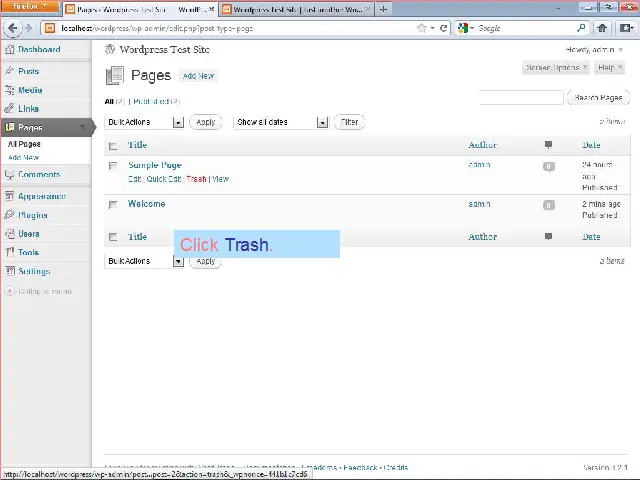Open All Pages submenu item
Viewport: 640px width, 480px height.
pyautogui.click(x=24, y=144)
